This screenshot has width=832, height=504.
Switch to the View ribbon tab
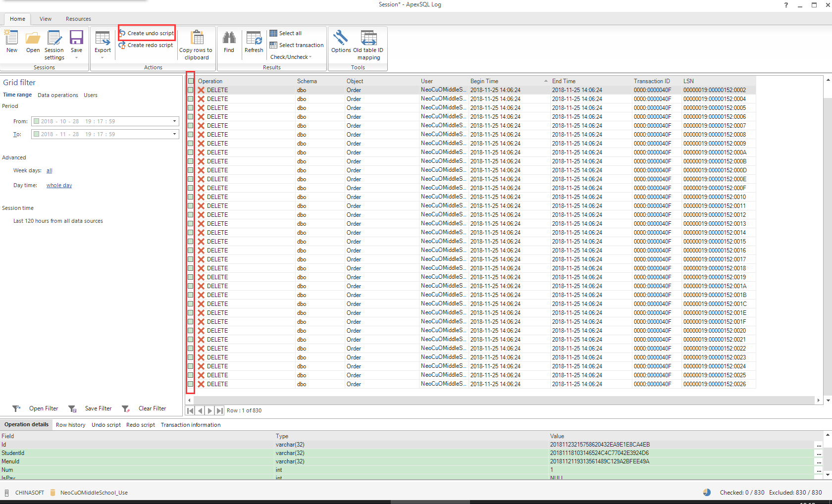[x=45, y=19]
